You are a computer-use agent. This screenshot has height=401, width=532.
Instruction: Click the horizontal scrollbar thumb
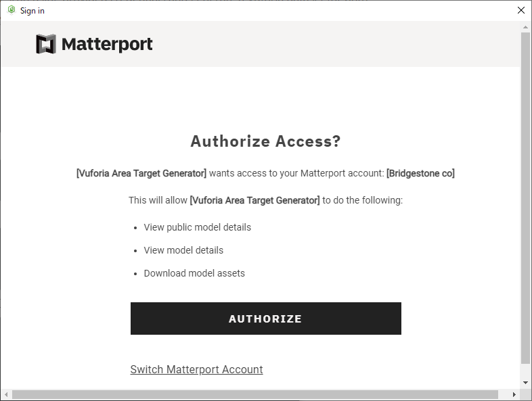click(254, 394)
